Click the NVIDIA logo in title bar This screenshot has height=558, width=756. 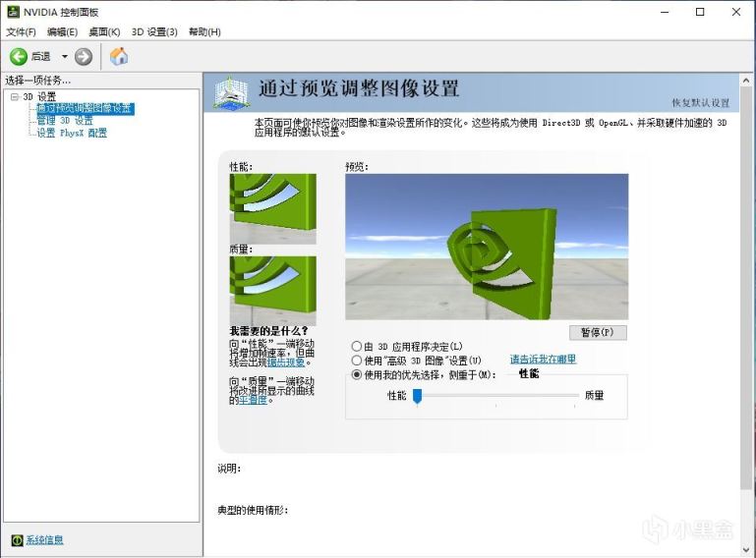tap(12, 12)
